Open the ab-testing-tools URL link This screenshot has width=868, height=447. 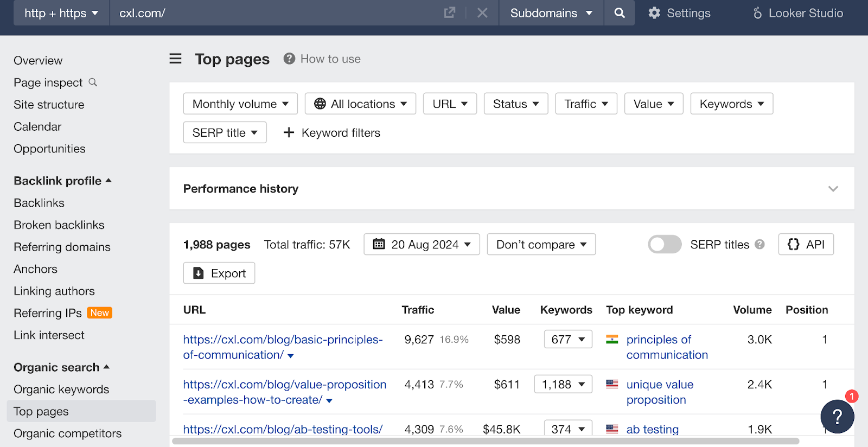283,429
